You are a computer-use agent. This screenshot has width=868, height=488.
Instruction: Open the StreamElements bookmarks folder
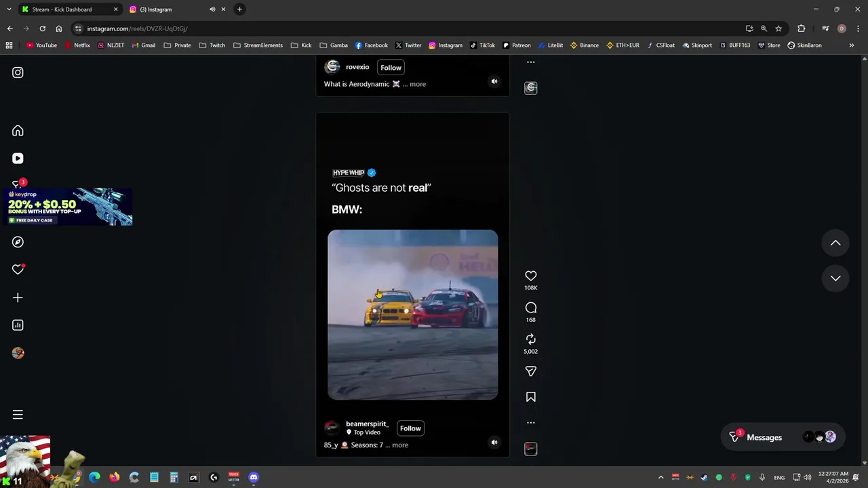258,45
